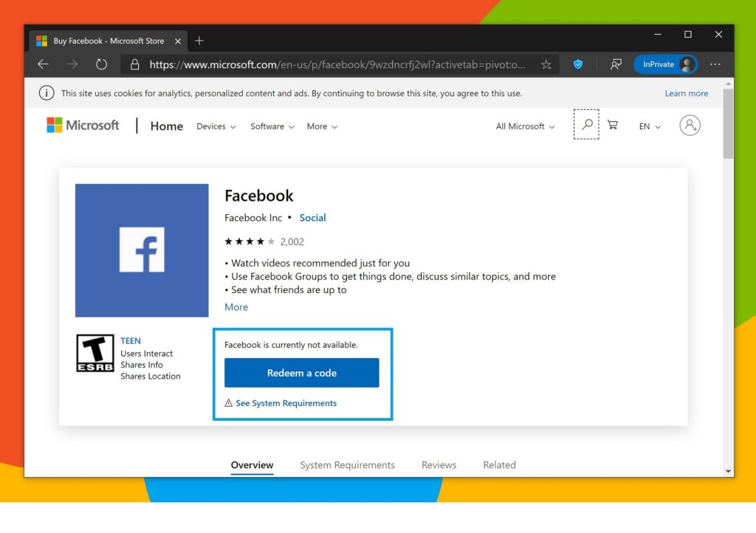Select the Buy Facebook - Microsoft Store tab
Viewport: 756px width, 533px height.
click(109, 41)
